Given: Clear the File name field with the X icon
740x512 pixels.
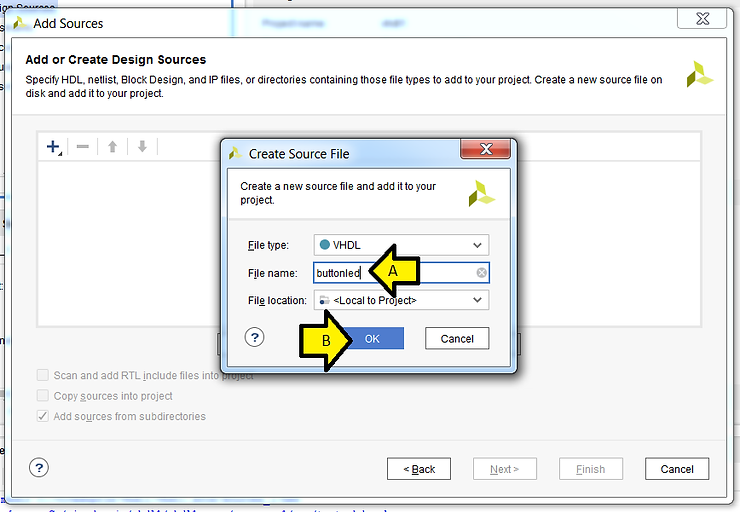Looking at the screenshot, I should click(x=481, y=273).
